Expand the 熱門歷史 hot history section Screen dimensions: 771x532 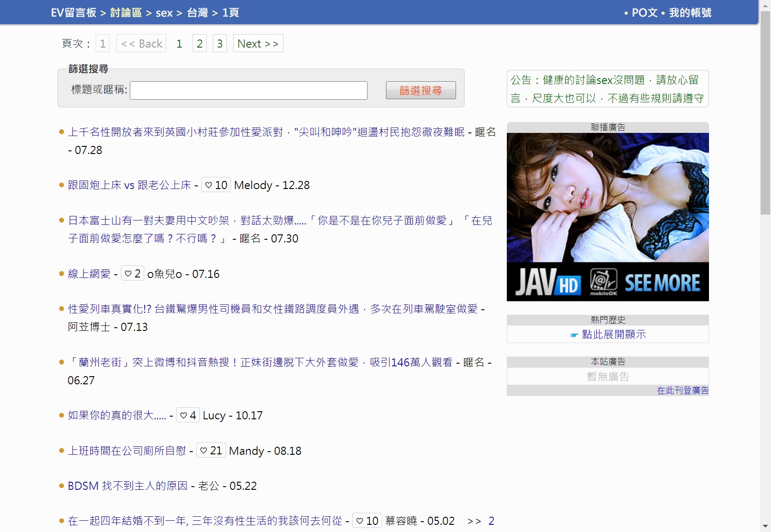click(x=607, y=320)
